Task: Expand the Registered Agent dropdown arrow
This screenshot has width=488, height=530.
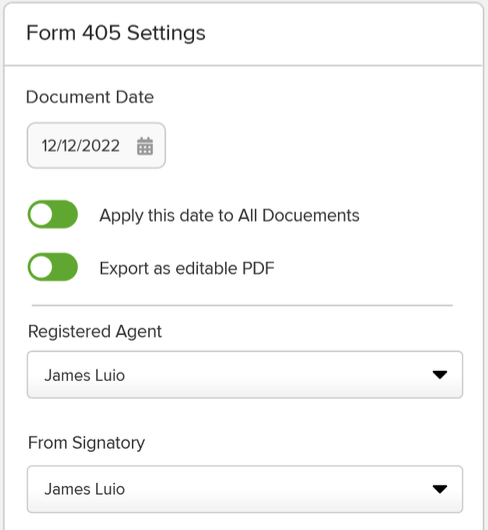Action: pos(440,375)
